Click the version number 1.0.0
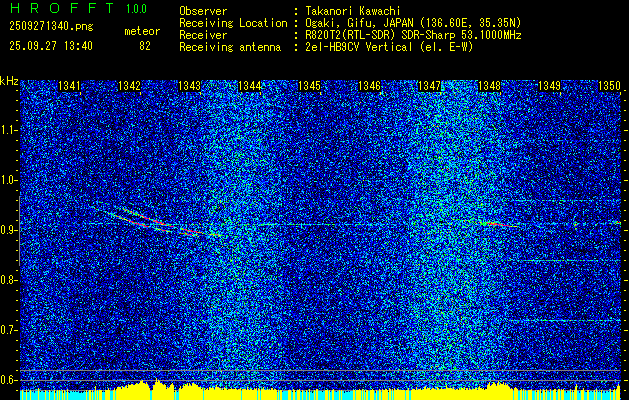Viewport: 629px width, 400px height. pyautogui.click(x=136, y=8)
